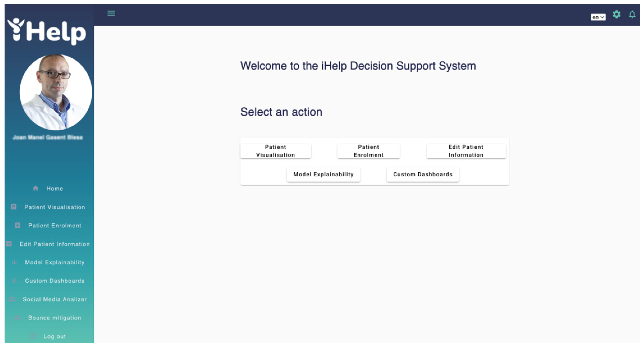Go to Home in the sidebar

click(x=55, y=189)
